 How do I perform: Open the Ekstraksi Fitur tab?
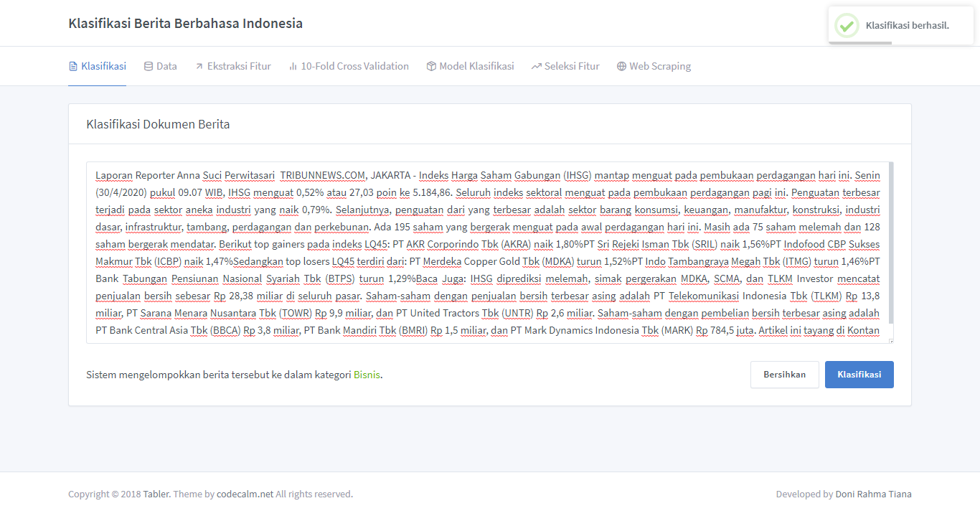click(x=232, y=66)
